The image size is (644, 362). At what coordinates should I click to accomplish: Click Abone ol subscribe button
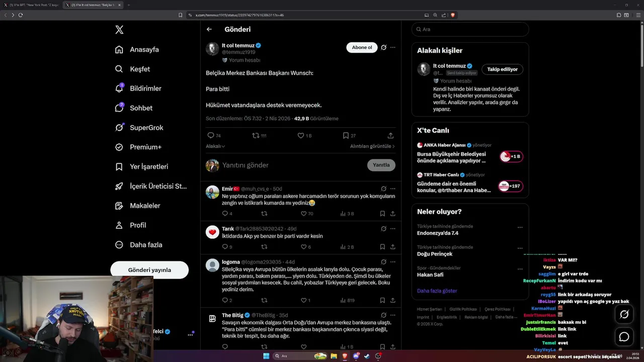(x=362, y=48)
